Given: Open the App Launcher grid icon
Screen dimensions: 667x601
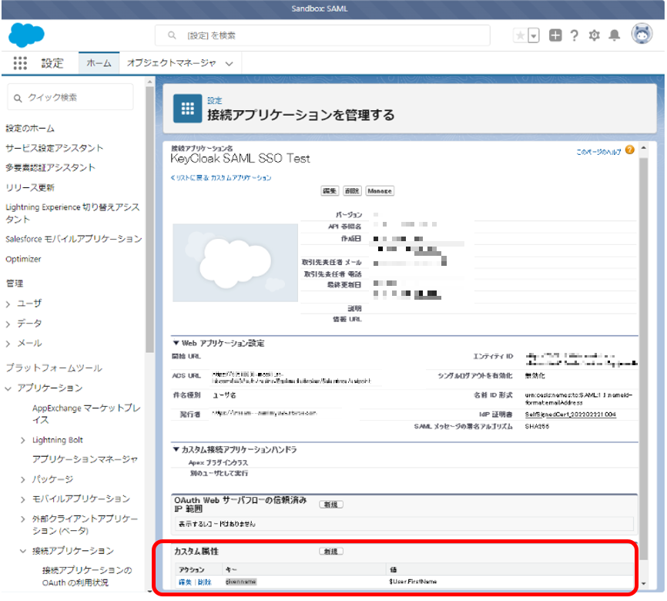Looking at the screenshot, I should click(x=20, y=63).
